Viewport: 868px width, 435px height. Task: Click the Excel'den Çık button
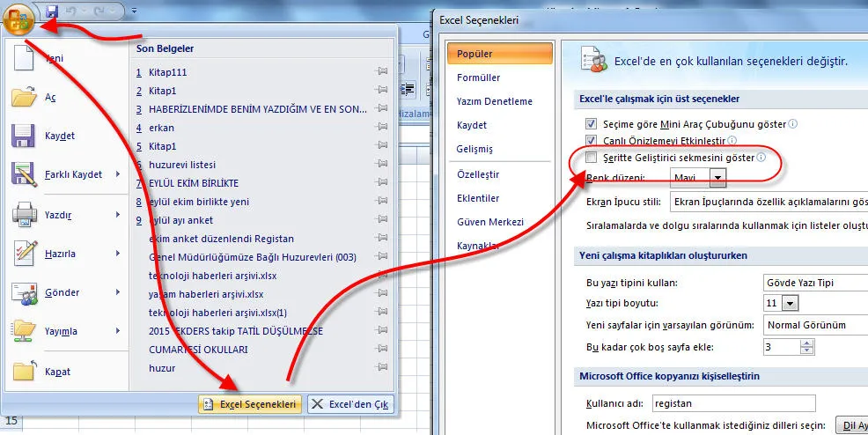point(350,404)
